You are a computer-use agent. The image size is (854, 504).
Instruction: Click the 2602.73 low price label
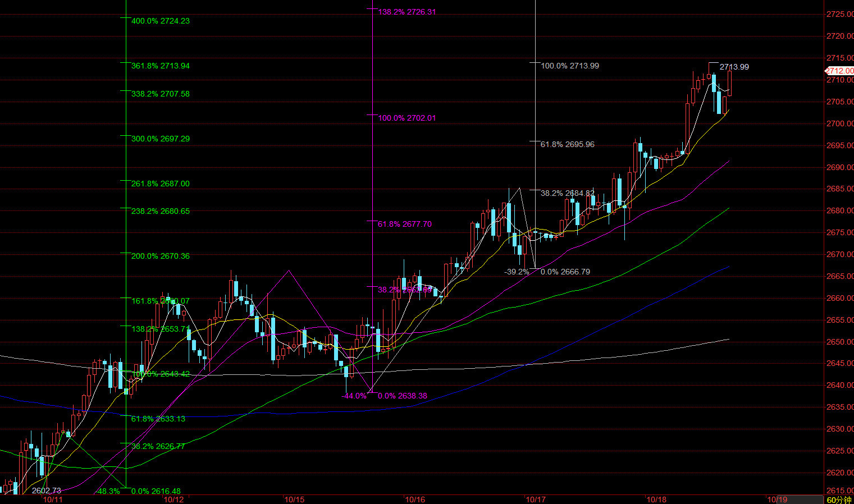[47, 491]
